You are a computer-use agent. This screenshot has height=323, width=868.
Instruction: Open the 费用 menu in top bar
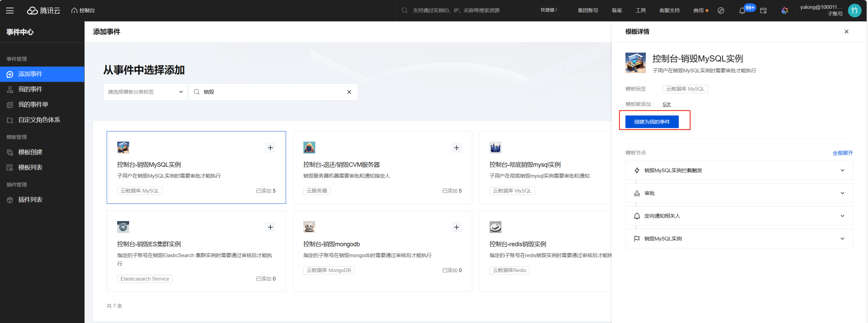tap(698, 11)
